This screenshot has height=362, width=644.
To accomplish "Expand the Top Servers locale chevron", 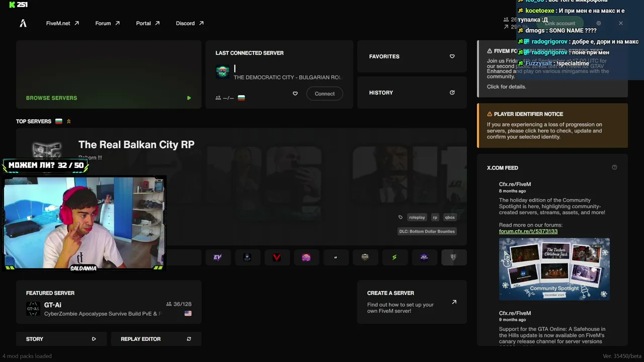I will (69, 121).
